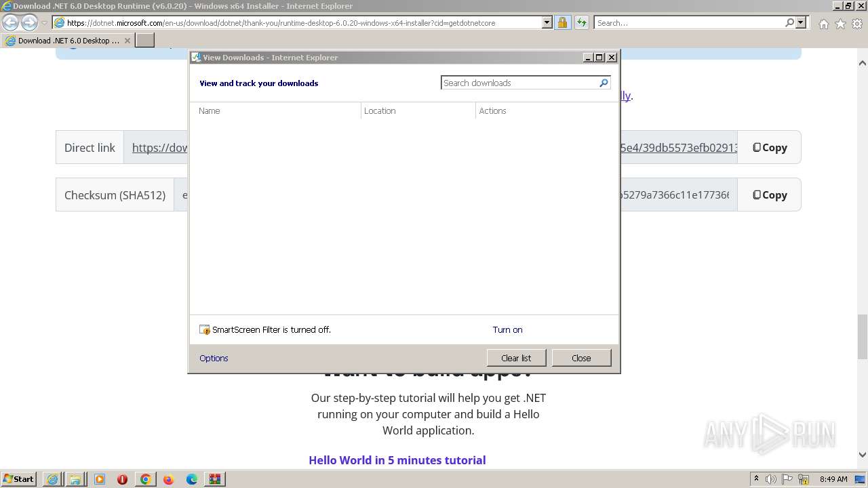Image resolution: width=868 pixels, height=488 pixels.
Task: Expand the address bar autocomplete dropdown
Action: click(x=547, y=22)
